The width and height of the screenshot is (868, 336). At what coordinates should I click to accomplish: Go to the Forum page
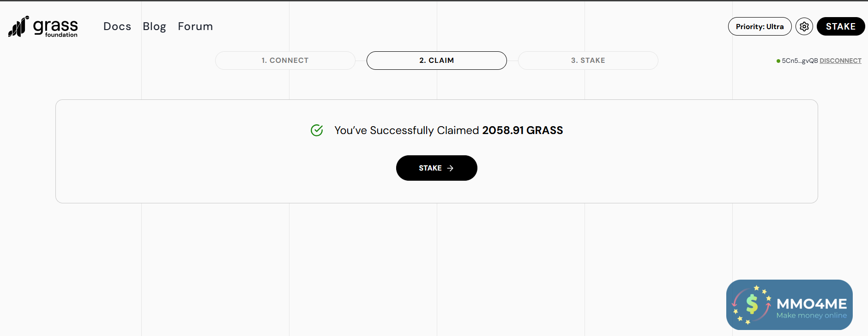[x=195, y=26]
